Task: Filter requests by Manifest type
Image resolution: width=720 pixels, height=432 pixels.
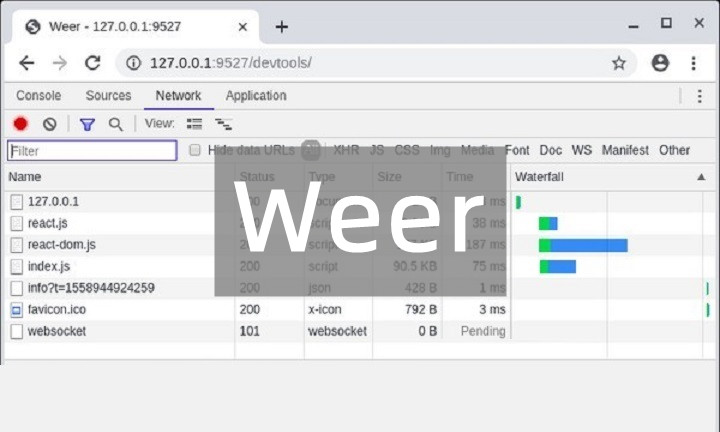Action: tap(625, 150)
